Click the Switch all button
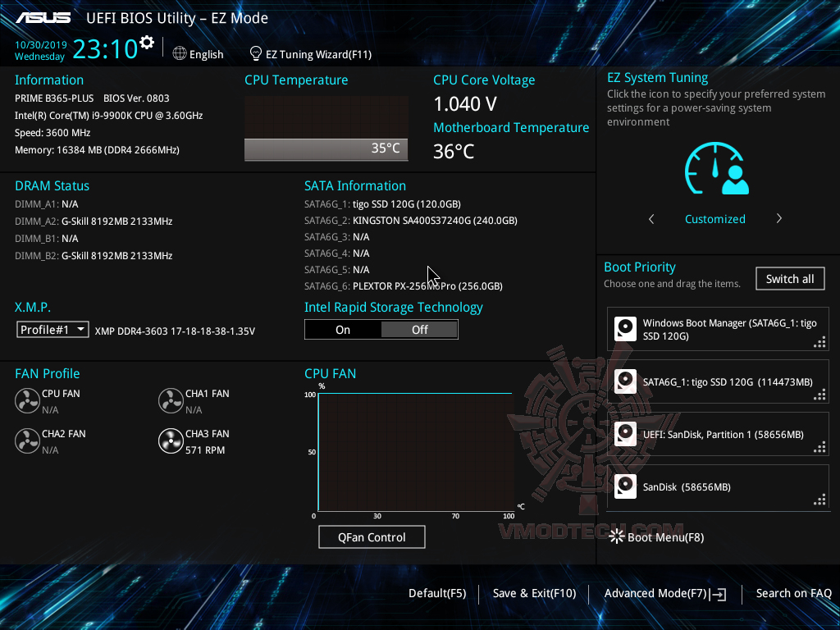Image resolution: width=840 pixels, height=630 pixels. click(x=790, y=279)
